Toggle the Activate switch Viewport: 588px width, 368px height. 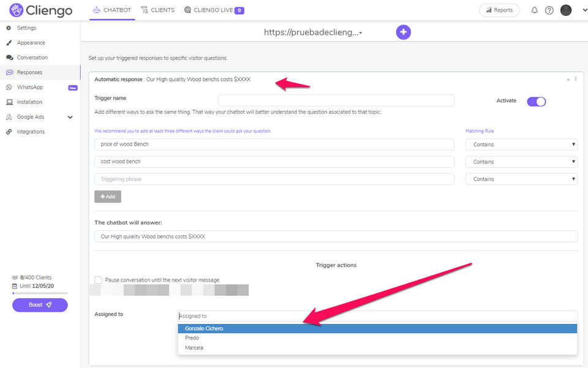537,102
